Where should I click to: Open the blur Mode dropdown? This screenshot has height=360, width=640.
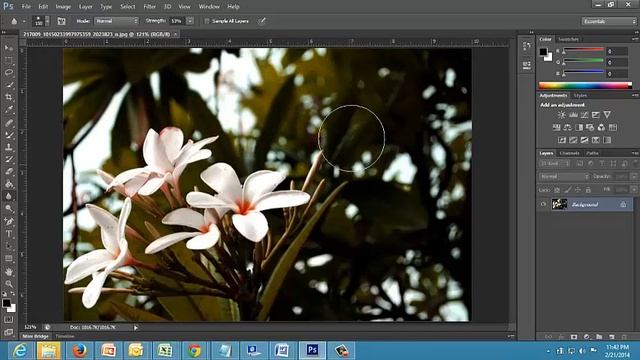tap(117, 21)
